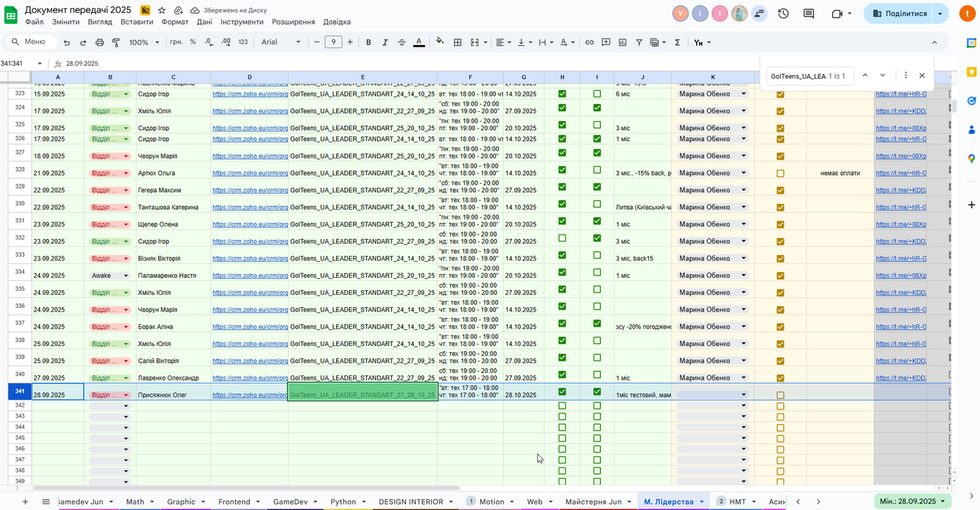Open the Arial font dropdown
The image size is (980, 510).
coord(281,42)
